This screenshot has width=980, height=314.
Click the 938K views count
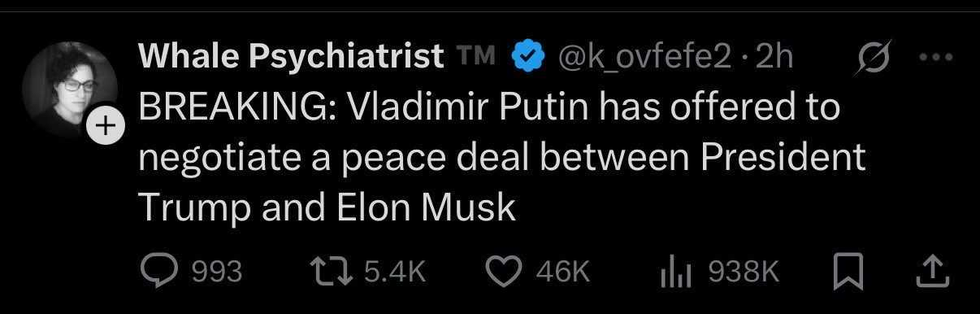click(x=744, y=273)
